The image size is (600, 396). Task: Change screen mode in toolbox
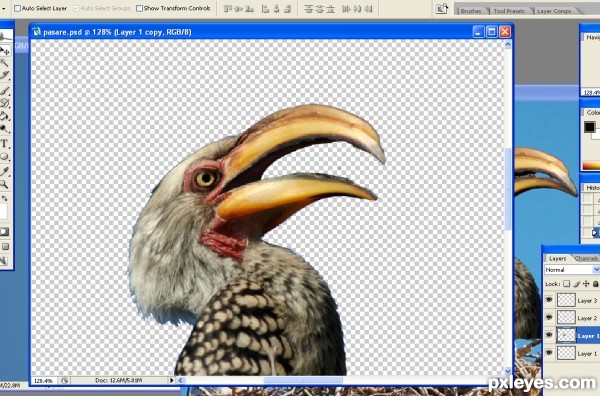point(5,247)
